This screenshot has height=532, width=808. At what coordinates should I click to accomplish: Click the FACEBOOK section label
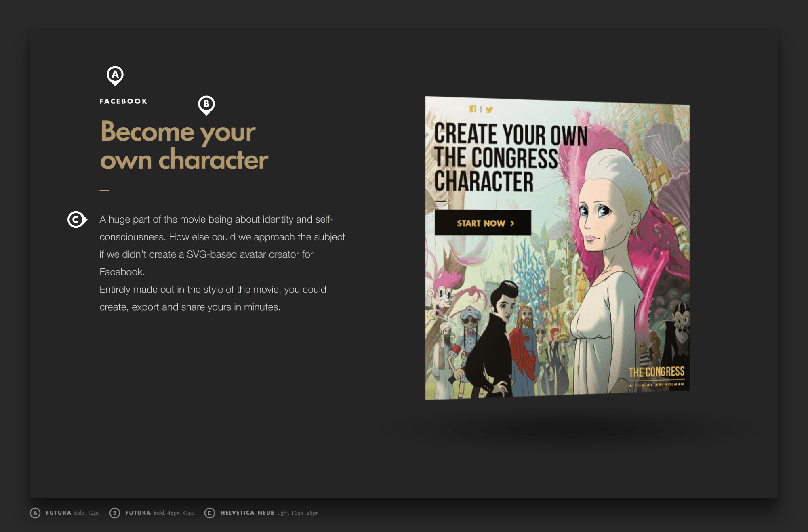pyautogui.click(x=124, y=101)
